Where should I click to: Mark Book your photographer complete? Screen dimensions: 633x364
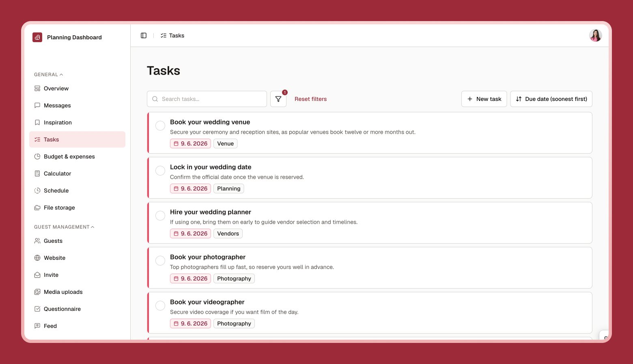click(x=160, y=261)
